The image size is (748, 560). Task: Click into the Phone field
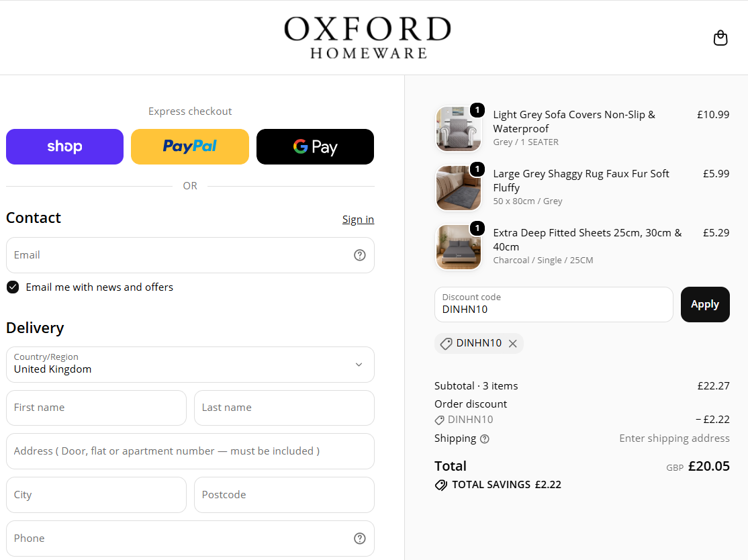pos(190,539)
